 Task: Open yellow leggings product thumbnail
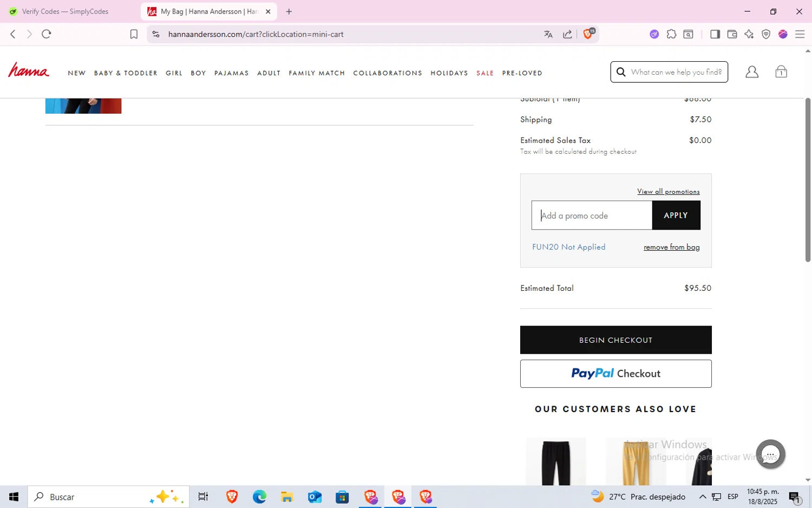tap(636, 461)
